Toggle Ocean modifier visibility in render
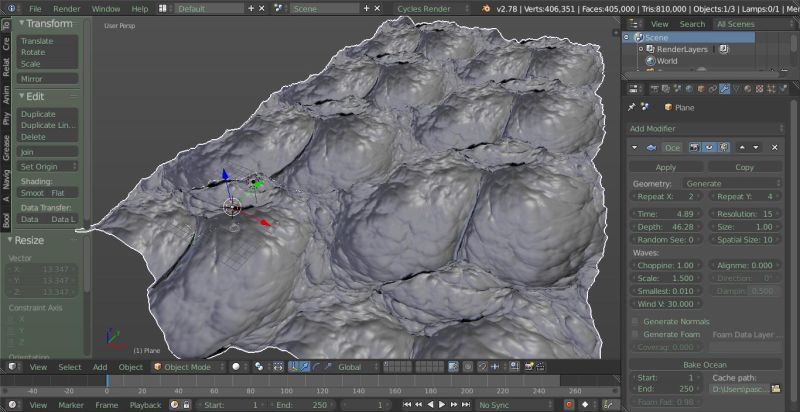The height and width of the screenshot is (412, 800). pos(694,148)
